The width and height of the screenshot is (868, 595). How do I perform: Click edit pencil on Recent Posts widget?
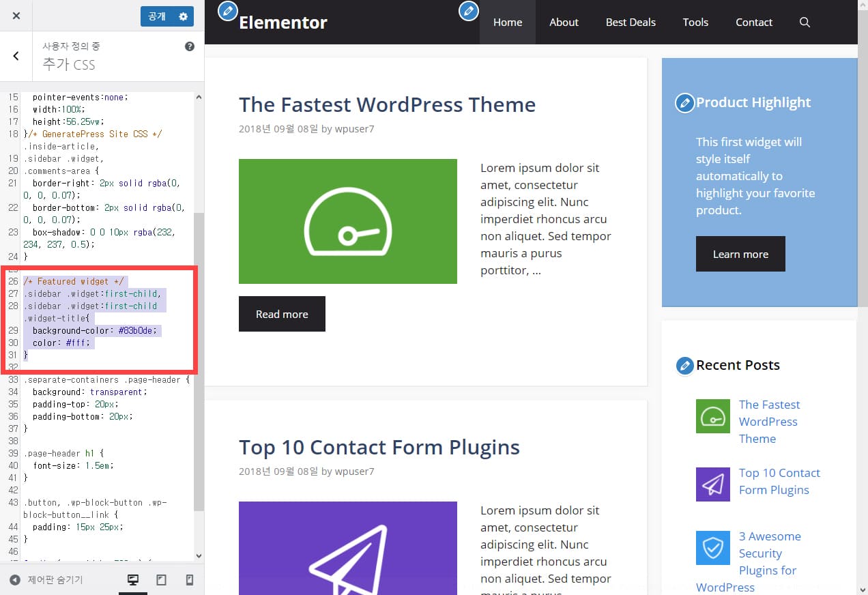(684, 366)
